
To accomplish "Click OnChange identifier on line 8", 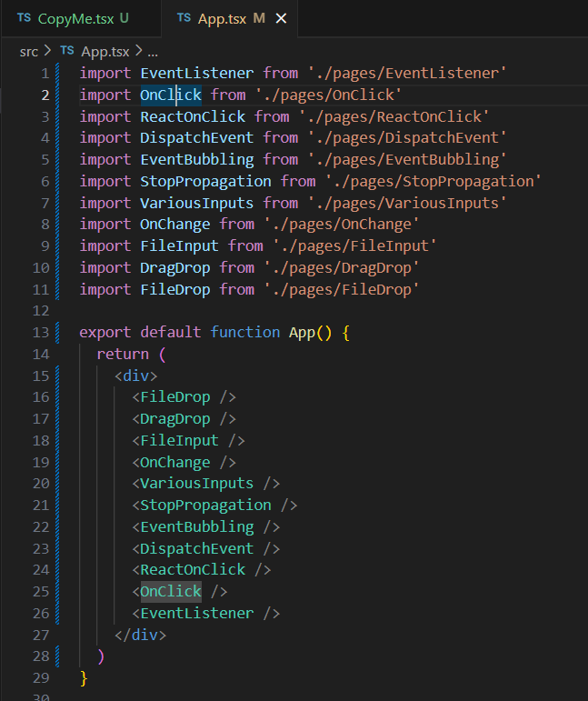I will pyautogui.click(x=175, y=225).
